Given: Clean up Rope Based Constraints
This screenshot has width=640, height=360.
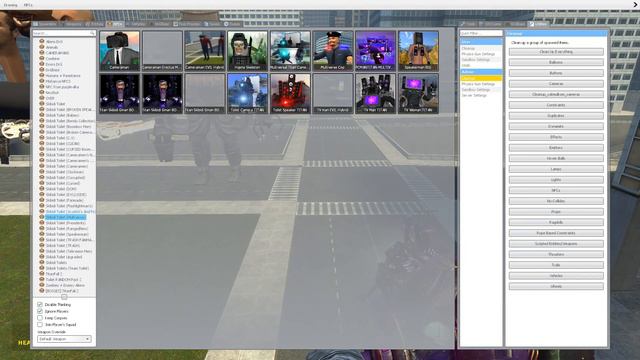Looking at the screenshot, I should pyautogui.click(x=556, y=233).
